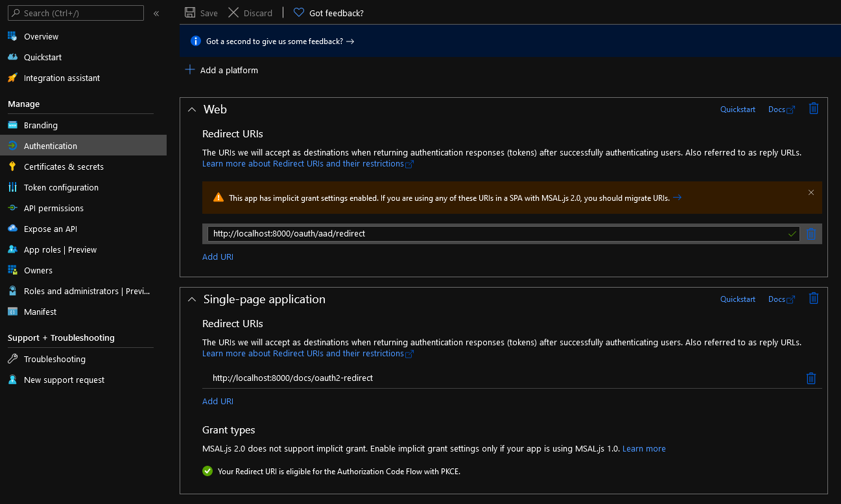This screenshot has width=841, height=504.
Task: Click the Save icon in the toolbar
Action: click(189, 12)
